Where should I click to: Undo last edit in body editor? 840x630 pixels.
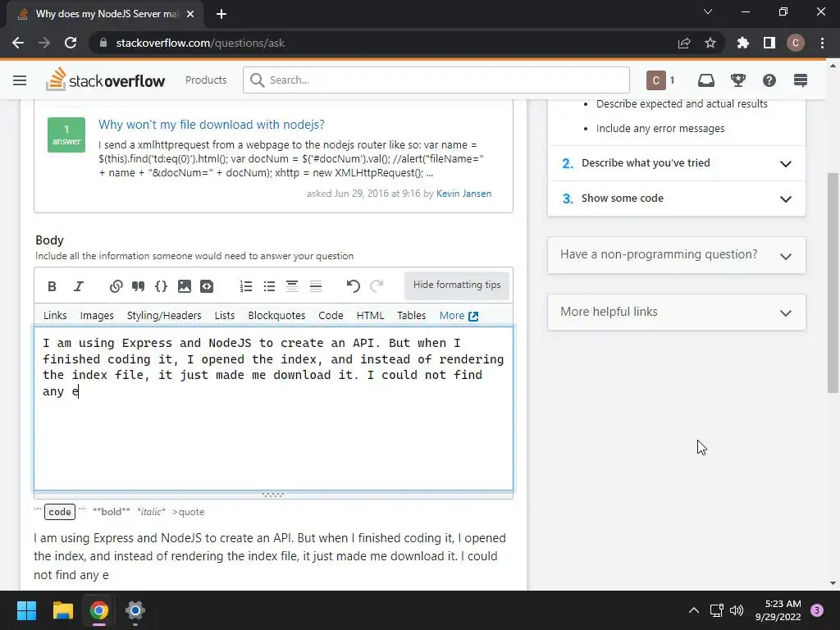click(353, 286)
